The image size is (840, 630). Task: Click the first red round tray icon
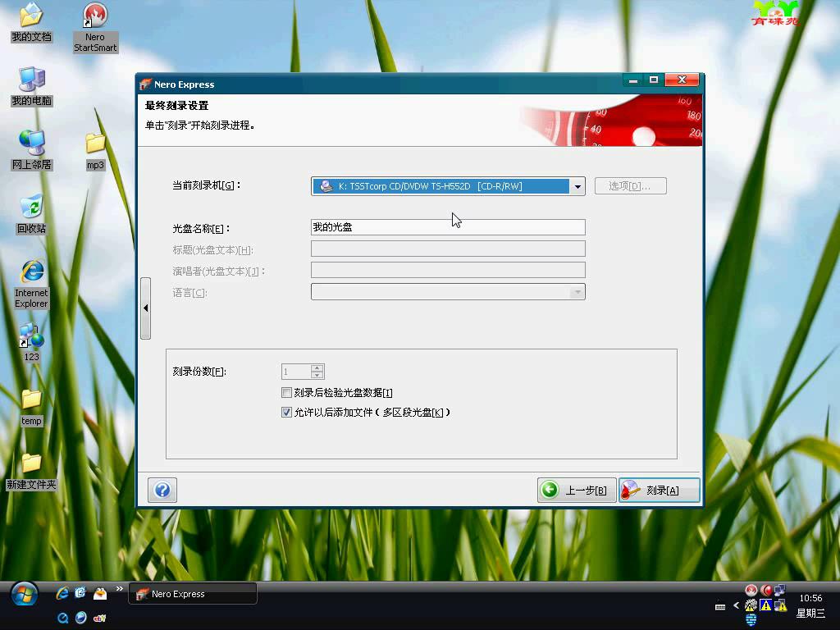coord(751,591)
